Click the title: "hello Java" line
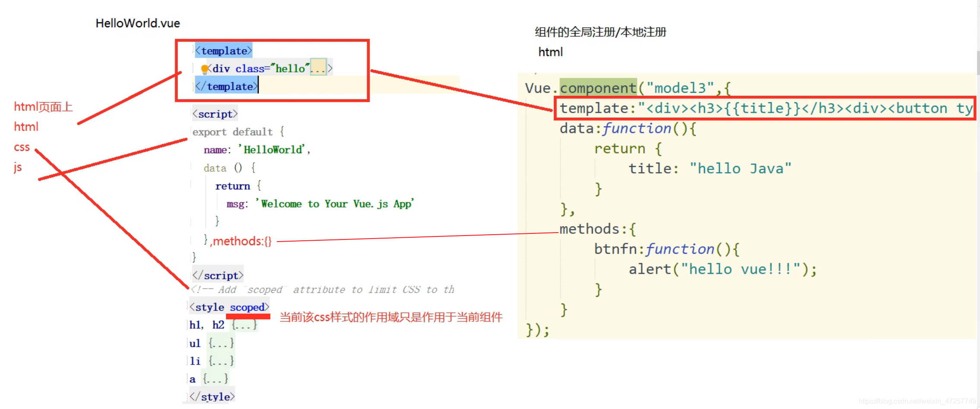The height and width of the screenshot is (409, 980). click(x=710, y=169)
